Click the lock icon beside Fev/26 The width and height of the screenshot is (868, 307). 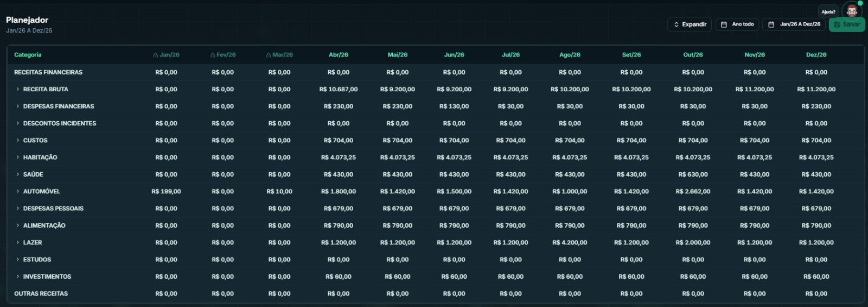pyautogui.click(x=213, y=55)
